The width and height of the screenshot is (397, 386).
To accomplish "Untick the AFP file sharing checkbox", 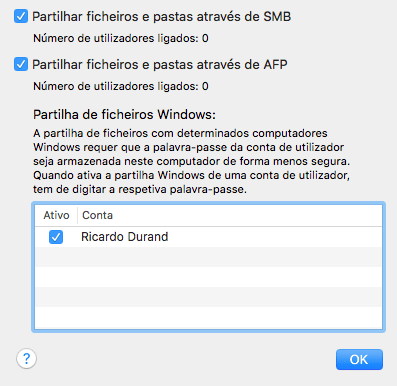I will point(21,64).
